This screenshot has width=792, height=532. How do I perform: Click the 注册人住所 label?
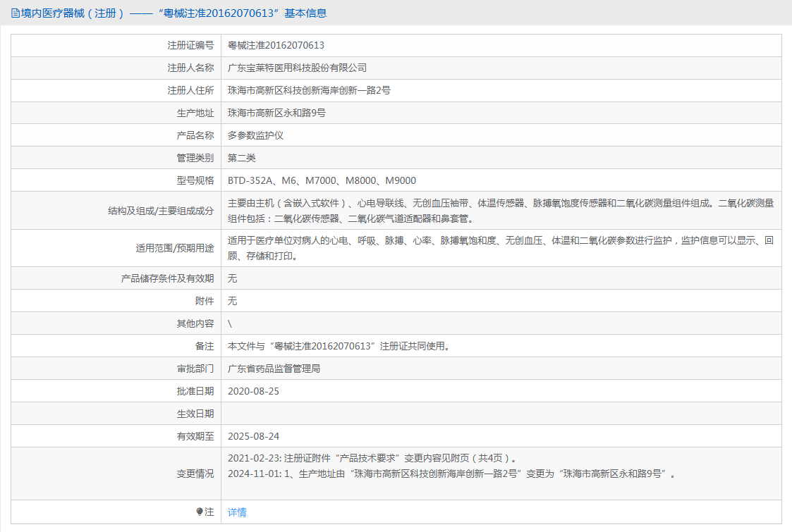[191, 90]
